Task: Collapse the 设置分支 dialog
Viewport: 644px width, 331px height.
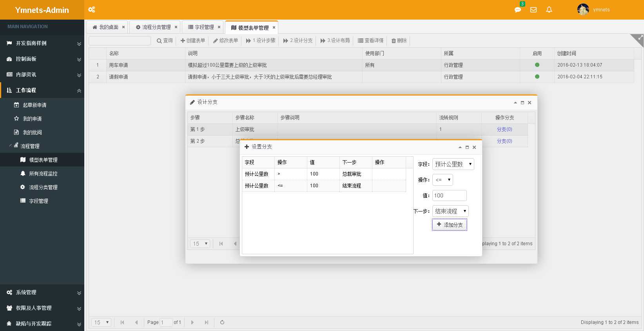Action: [x=460, y=147]
